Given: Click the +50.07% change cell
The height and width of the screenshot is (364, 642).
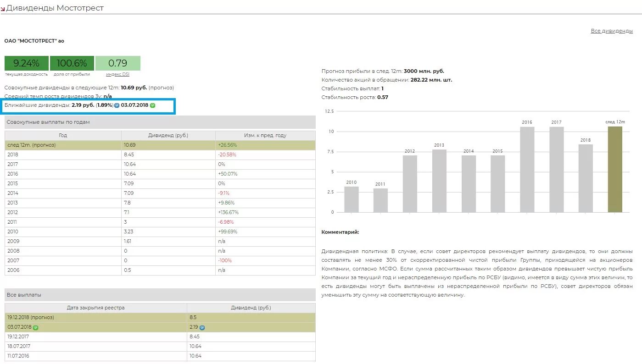Looking at the screenshot, I should coord(265,174).
